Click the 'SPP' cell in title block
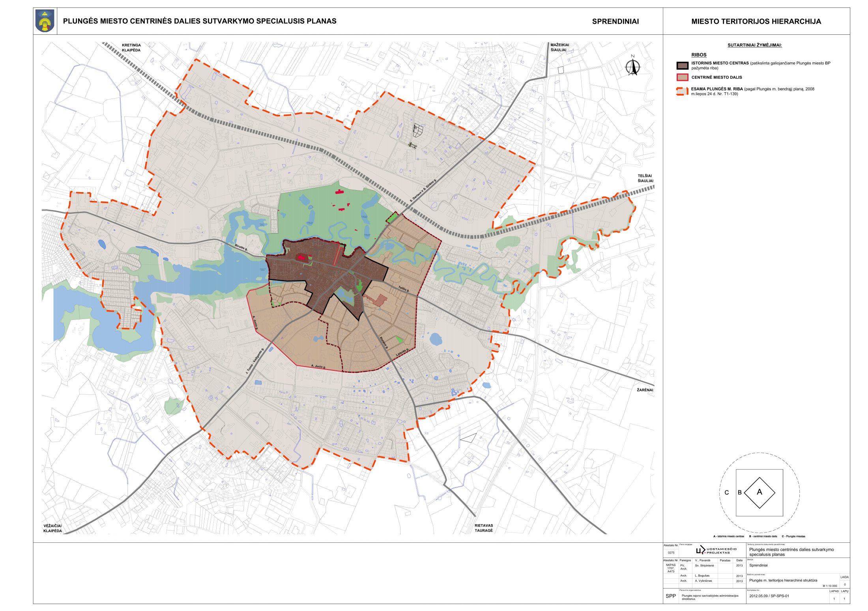This screenshot has height=611, width=868. (x=670, y=596)
